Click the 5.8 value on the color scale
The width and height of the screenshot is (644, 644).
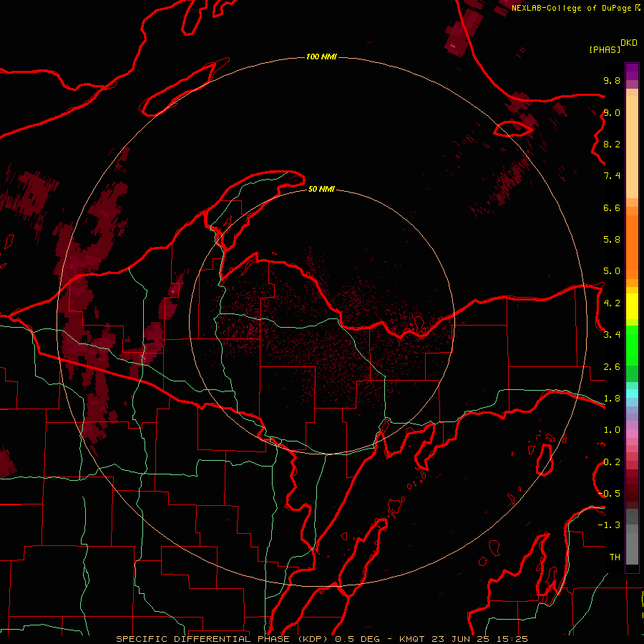pyautogui.click(x=612, y=240)
